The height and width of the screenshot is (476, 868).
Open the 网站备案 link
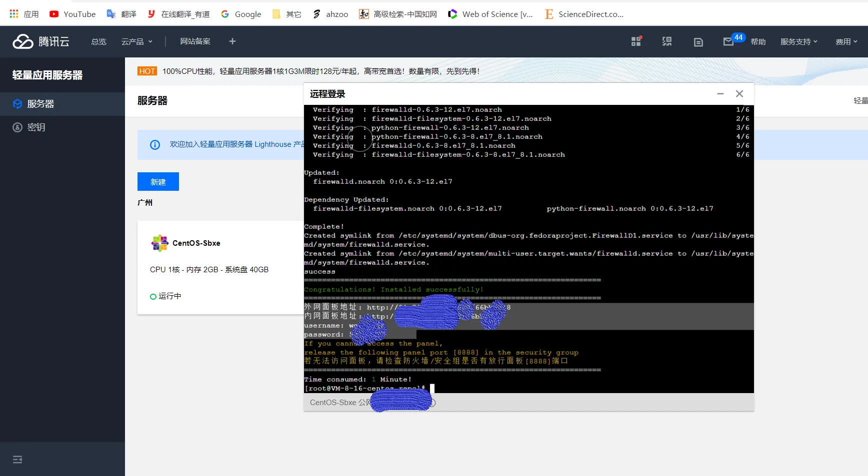click(x=195, y=41)
